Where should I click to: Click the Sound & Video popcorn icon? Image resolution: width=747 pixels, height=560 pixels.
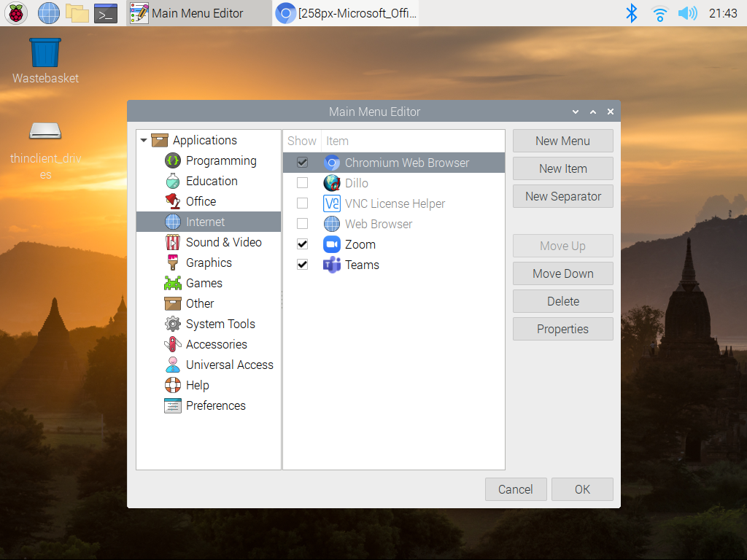[172, 242]
